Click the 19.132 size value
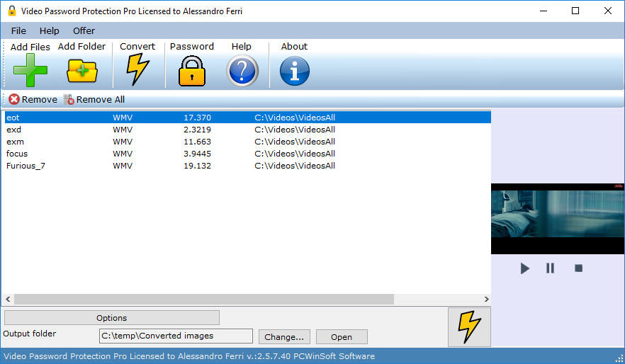The height and width of the screenshot is (364, 625). click(197, 166)
